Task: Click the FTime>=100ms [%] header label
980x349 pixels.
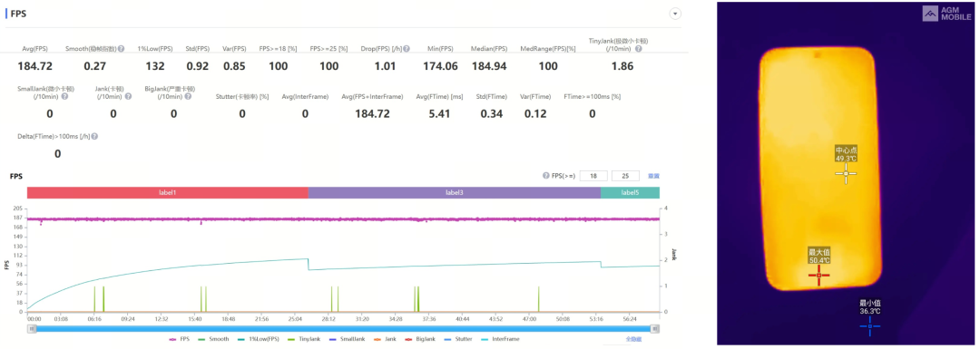Action: pos(592,96)
